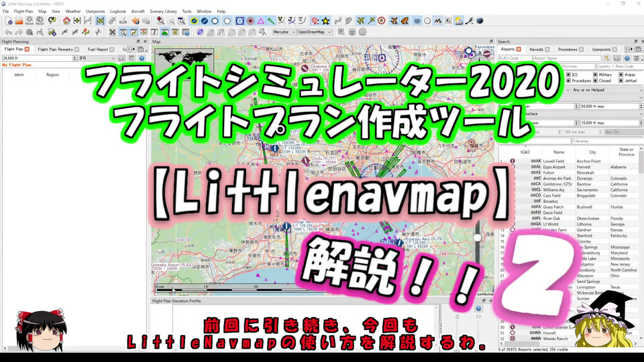This screenshot has width=644, height=362.
Task: Click the New Flight Plan icon
Action: (x=9, y=21)
